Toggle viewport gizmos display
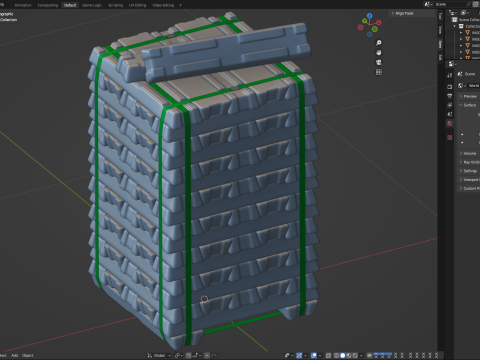 tap(299, 355)
